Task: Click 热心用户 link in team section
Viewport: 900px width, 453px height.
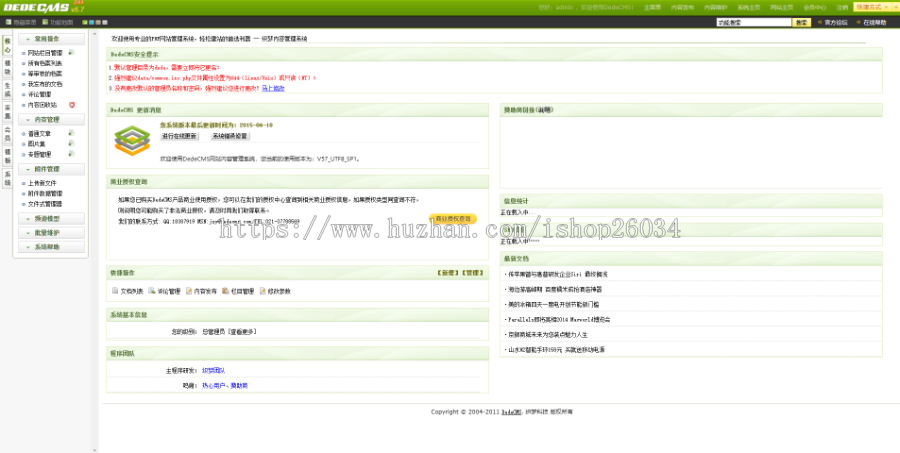Action: tap(214, 386)
